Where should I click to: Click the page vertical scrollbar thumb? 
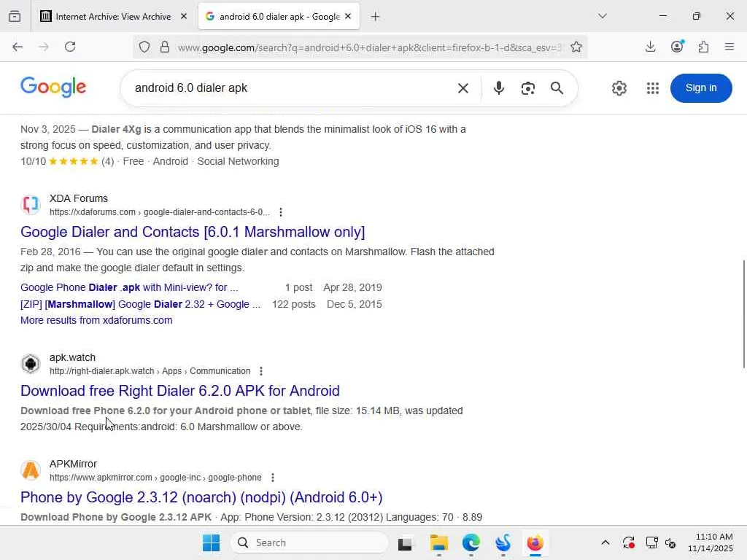(743, 314)
